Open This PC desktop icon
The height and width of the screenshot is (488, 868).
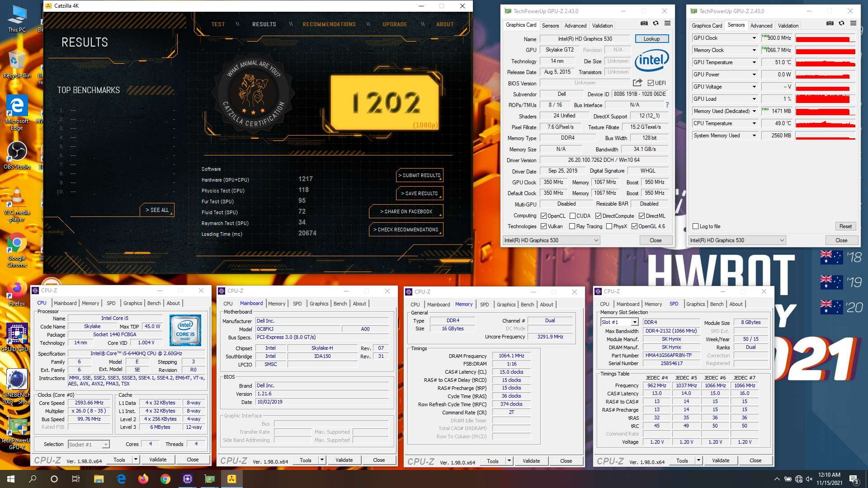[x=17, y=18]
